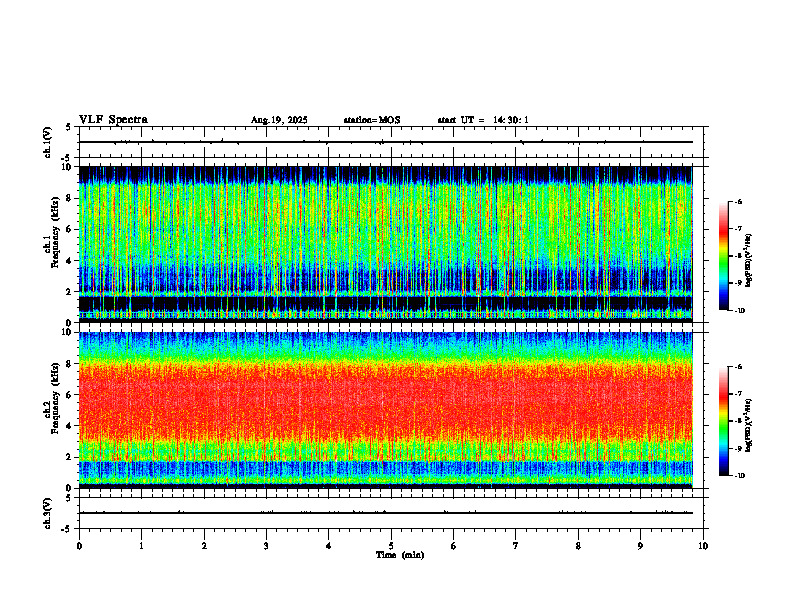Click ch.1 color bar log(PSD) units label
Viewport: 792px width, 612px height.
(750, 261)
